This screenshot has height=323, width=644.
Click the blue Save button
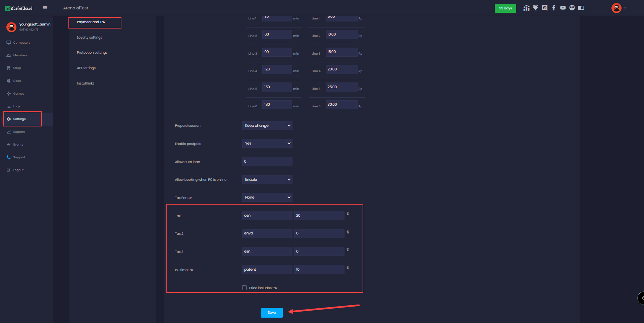tap(272, 313)
